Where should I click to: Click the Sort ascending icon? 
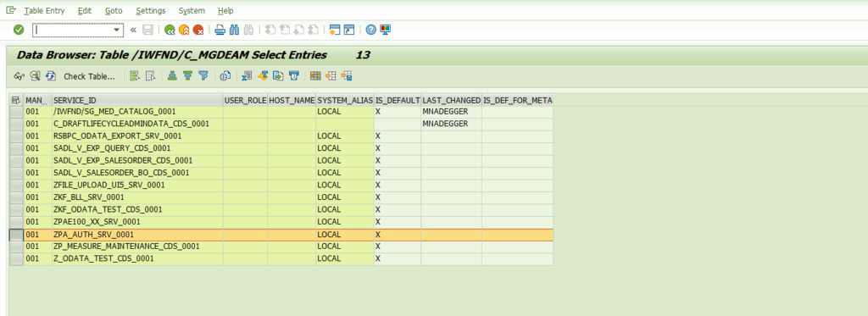pos(172,76)
